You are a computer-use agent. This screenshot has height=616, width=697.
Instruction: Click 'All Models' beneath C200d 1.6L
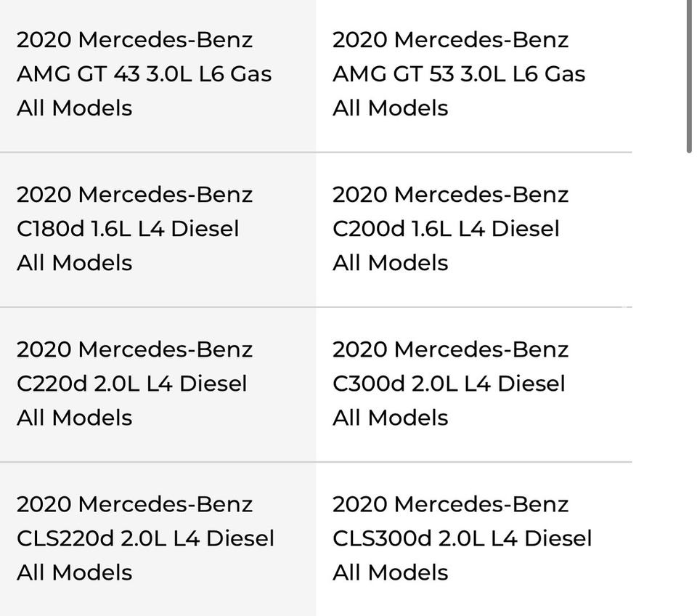point(391,262)
